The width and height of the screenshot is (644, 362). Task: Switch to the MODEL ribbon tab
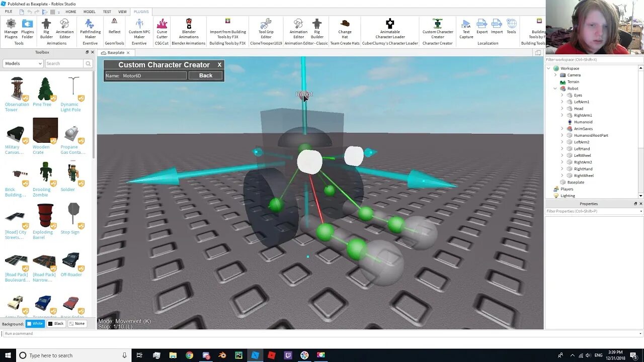coord(90,12)
